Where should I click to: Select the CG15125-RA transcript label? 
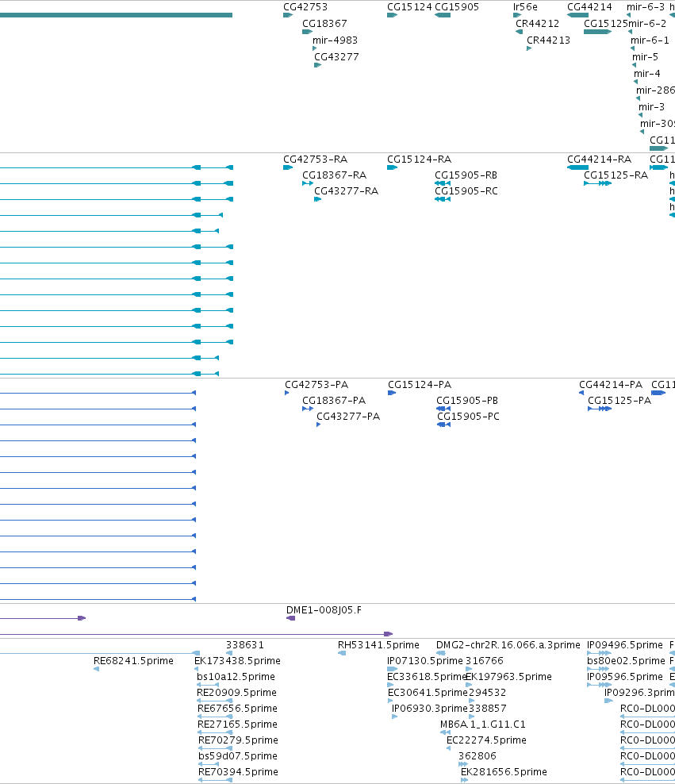coord(616,175)
